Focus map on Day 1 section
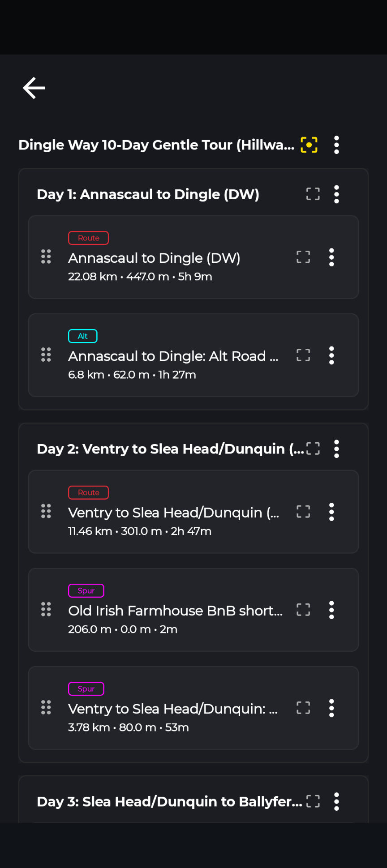Screen dimensions: 387x868 pos(313,194)
